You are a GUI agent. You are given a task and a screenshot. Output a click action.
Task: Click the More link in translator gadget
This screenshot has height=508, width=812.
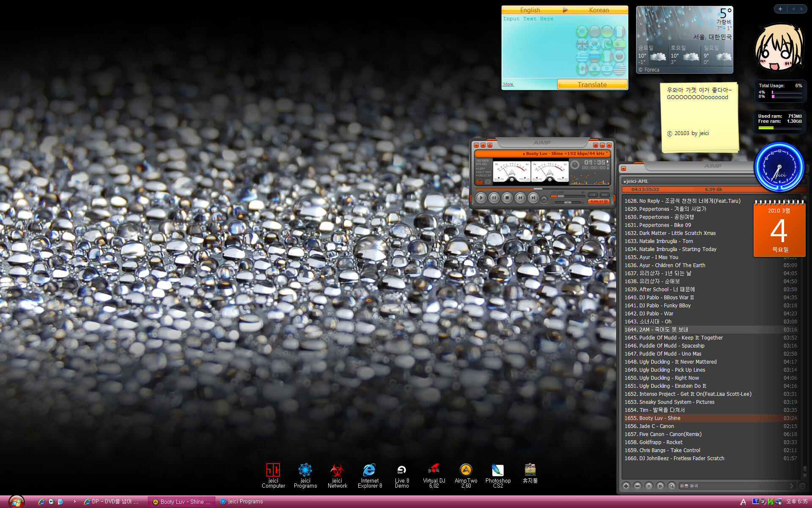508,84
